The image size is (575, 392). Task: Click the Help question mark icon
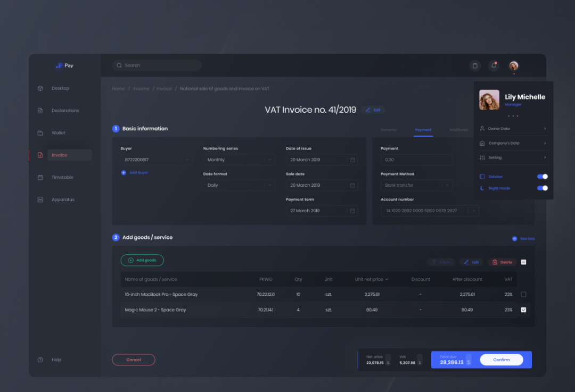pos(40,360)
